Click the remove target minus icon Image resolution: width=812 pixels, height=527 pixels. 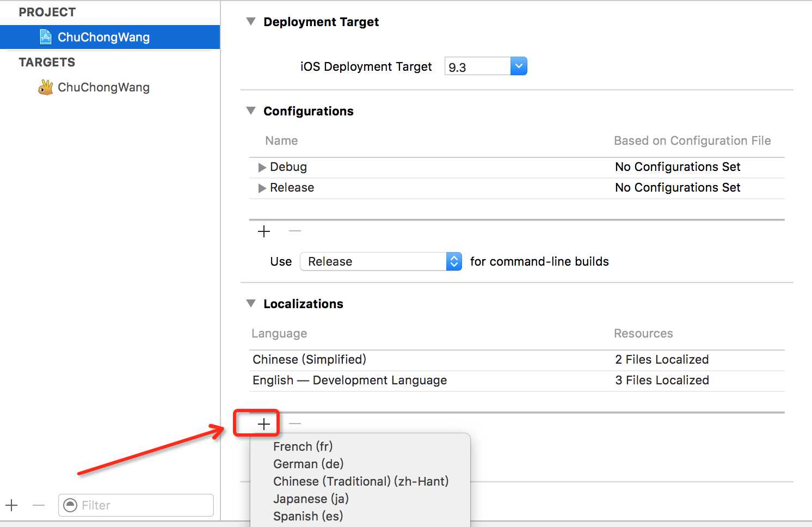click(x=39, y=505)
